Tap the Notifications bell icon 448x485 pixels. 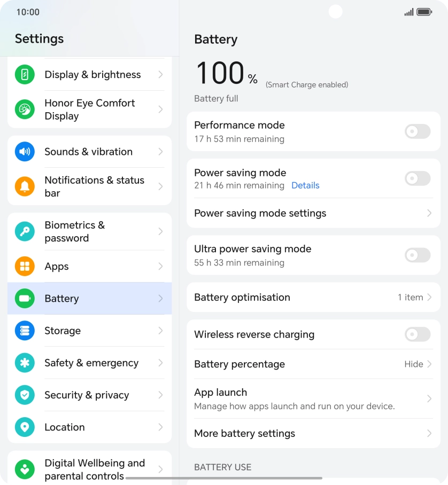pyautogui.click(x=25, y=186)
